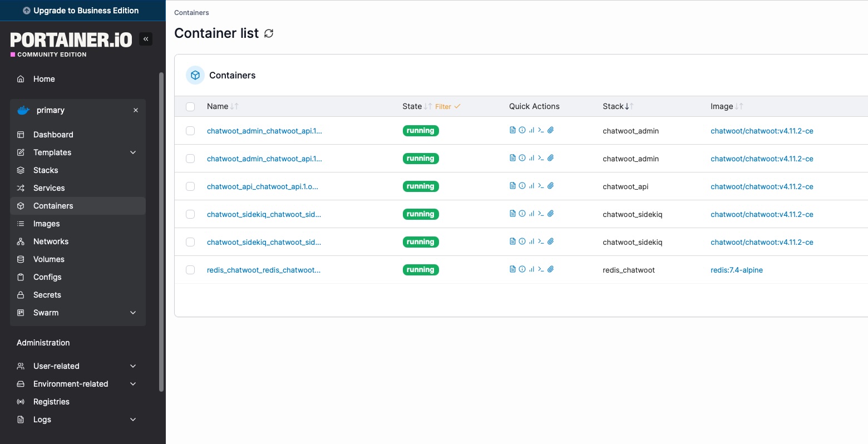Expand the User-related administration menu

133,366
